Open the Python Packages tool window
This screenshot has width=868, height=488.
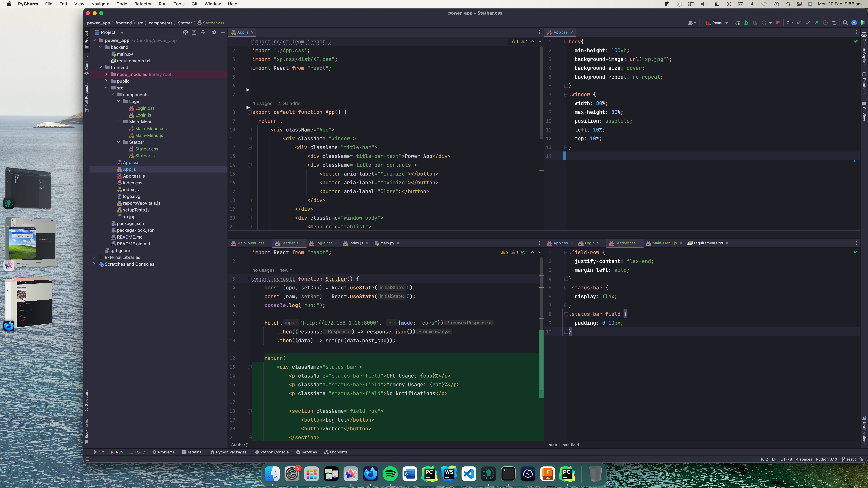pyautogui.click(x=229, y=452)
